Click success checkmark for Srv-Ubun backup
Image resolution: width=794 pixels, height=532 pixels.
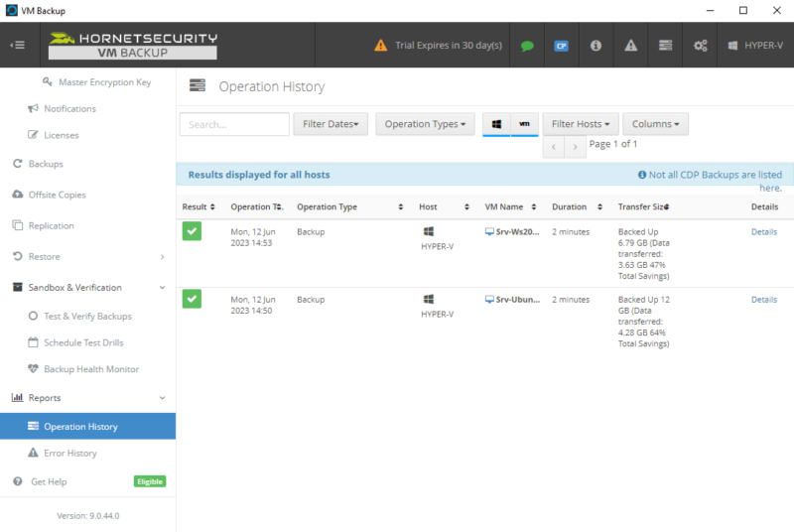pos(192,299)
